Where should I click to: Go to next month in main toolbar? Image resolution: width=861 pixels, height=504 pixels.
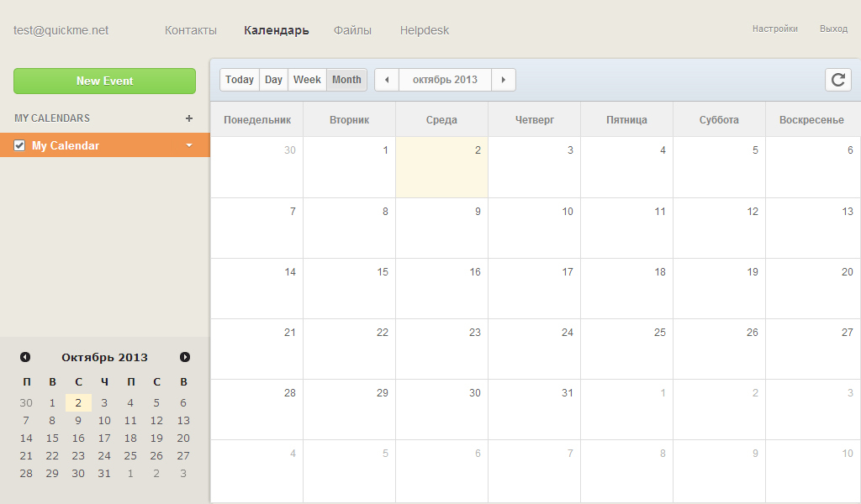[504, 80]
